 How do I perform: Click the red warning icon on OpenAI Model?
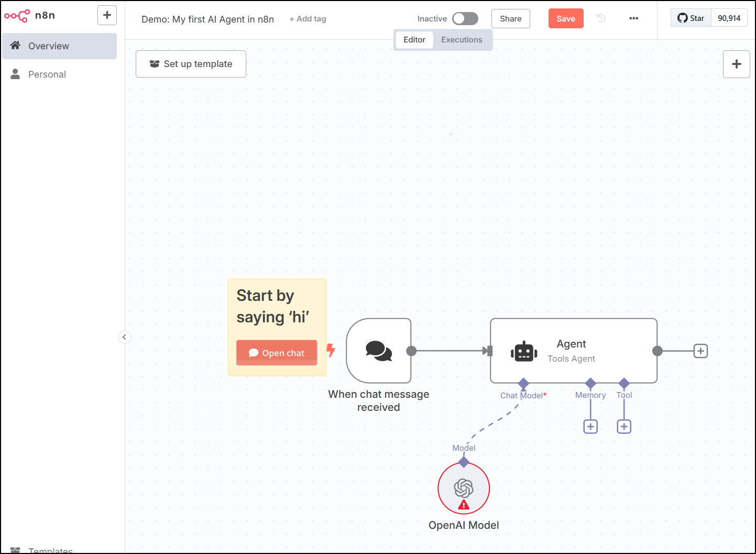click(464, 505)
